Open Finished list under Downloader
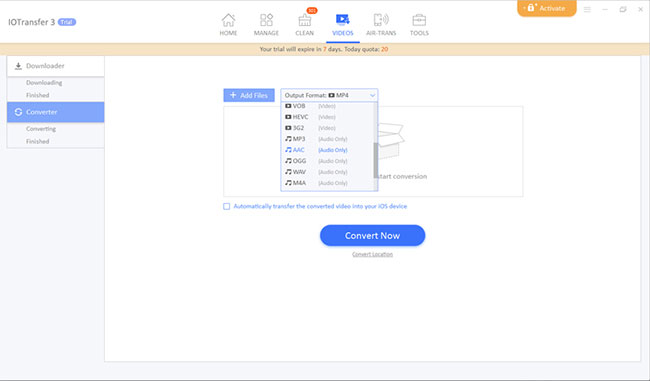Image resolution: width=650 pixels, height=381 pixels. click(x=38, y=95)
